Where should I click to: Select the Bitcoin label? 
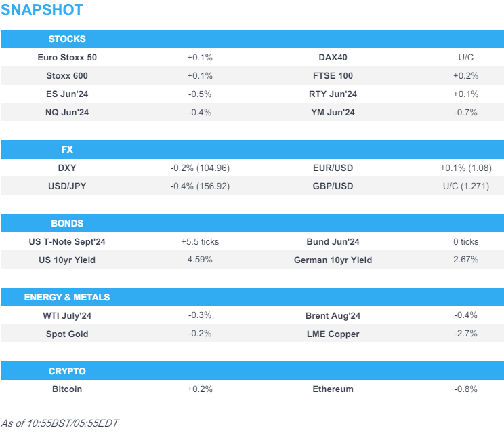point(67,389)
